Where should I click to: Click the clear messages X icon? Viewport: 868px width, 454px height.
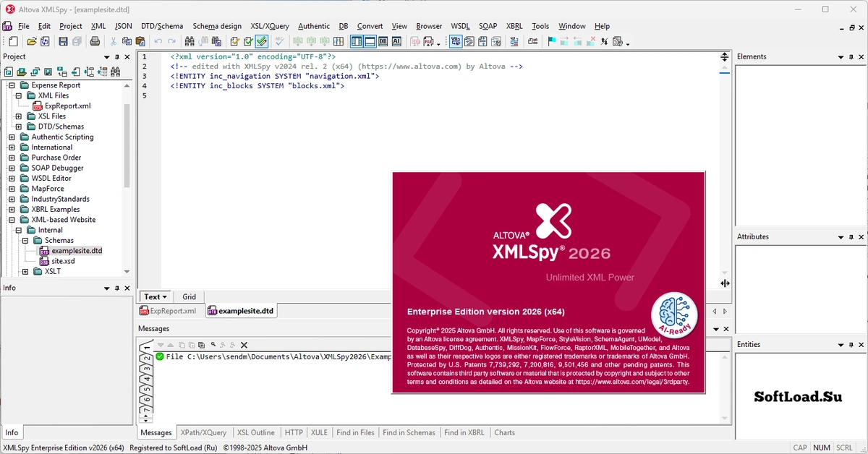pyautogui.click(x=244, y=346)
